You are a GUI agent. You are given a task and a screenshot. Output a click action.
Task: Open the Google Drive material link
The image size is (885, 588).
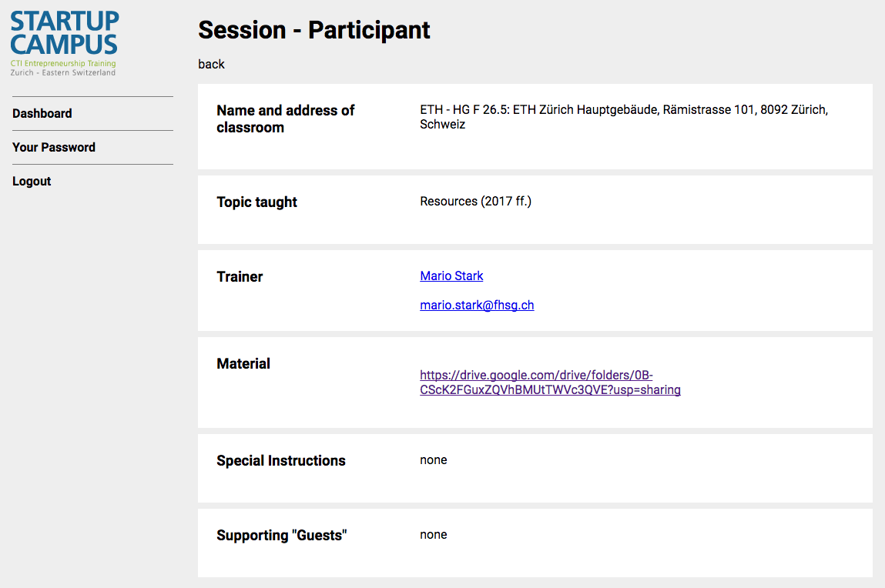(550, 383)
